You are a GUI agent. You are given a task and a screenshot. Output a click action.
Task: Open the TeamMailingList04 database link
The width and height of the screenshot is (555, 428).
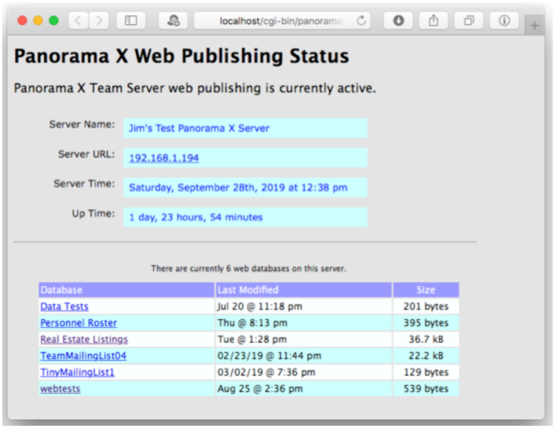pyautogui.click(x=83, y=356)
